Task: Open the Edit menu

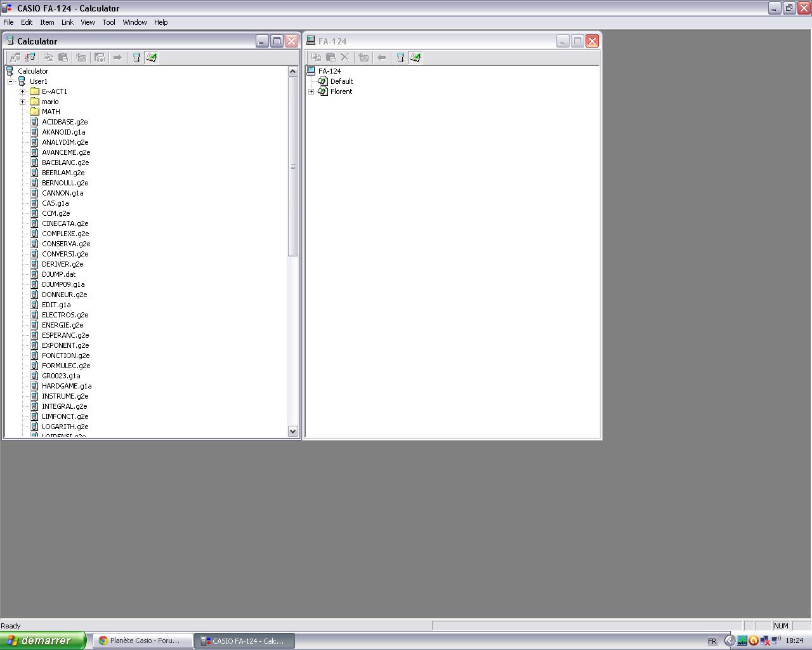Action: point(27,22)
